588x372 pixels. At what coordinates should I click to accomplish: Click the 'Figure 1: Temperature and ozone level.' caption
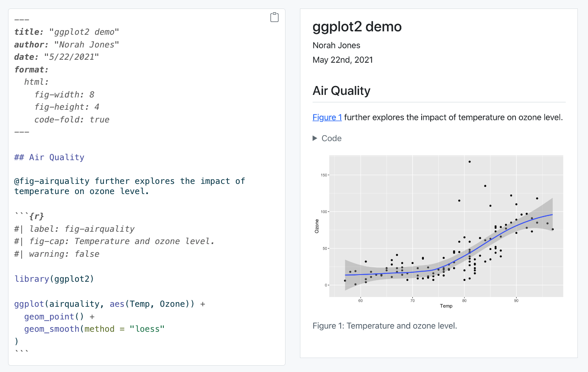tap(384, 326)
